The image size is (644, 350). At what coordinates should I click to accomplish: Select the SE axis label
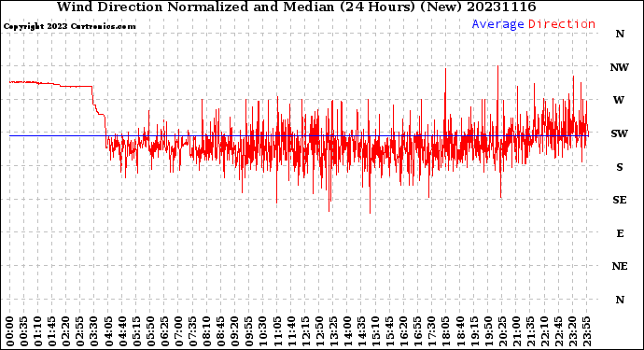point(620,200)
